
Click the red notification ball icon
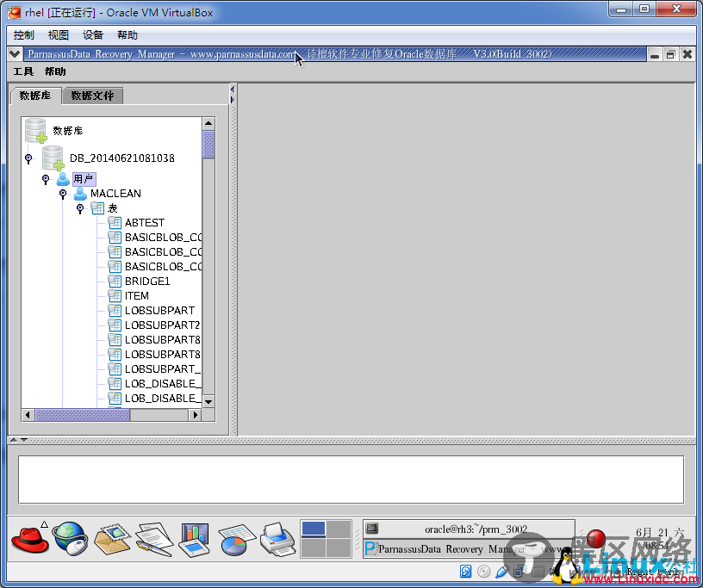596,538
